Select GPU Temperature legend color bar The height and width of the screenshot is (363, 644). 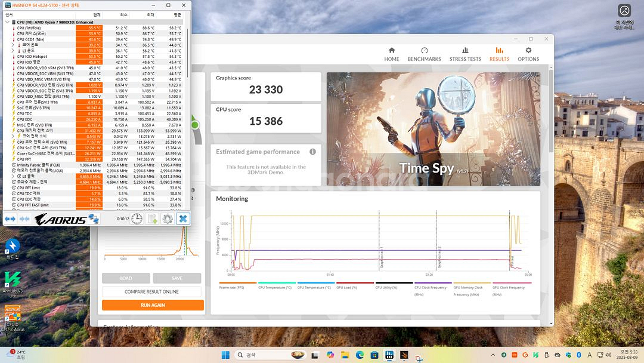point(315,283)
